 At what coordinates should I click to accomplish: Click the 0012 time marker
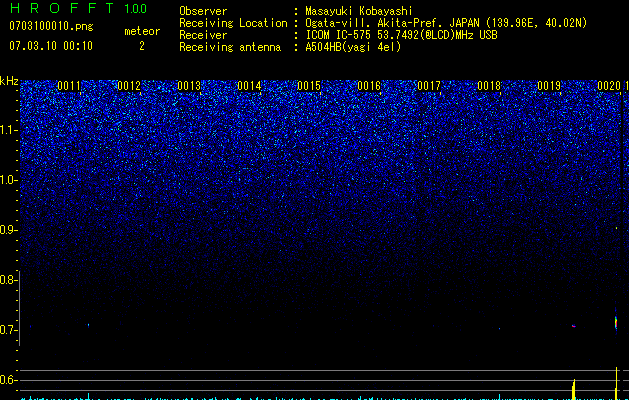[129, 86]
